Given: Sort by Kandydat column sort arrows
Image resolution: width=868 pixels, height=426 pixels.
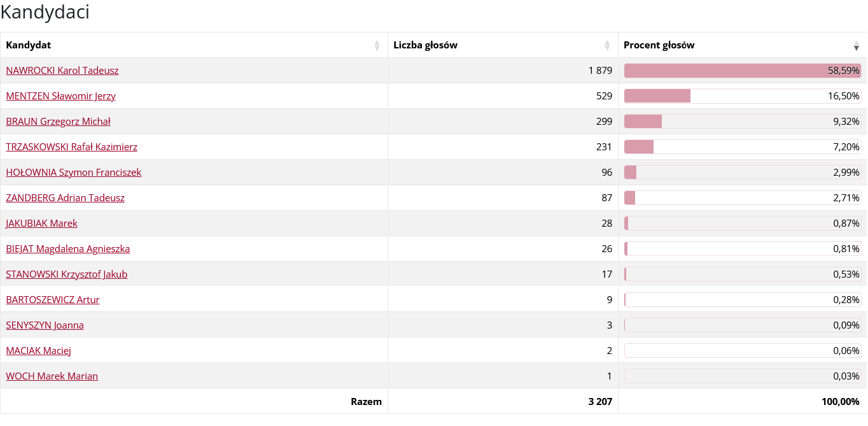Looking at the screenshot, I should tap(377, 45).
